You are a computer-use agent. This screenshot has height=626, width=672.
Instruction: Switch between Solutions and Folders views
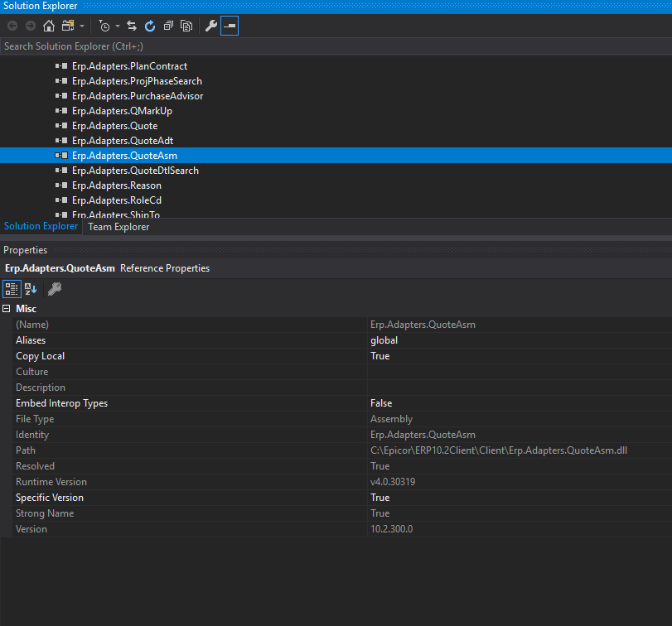[x=68, y=26]
